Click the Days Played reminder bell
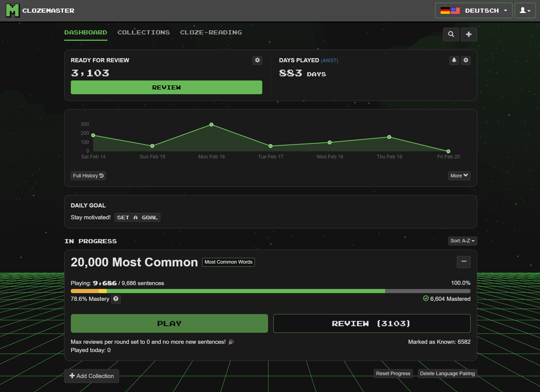This screenshot has height=392, width=540. 454,60
